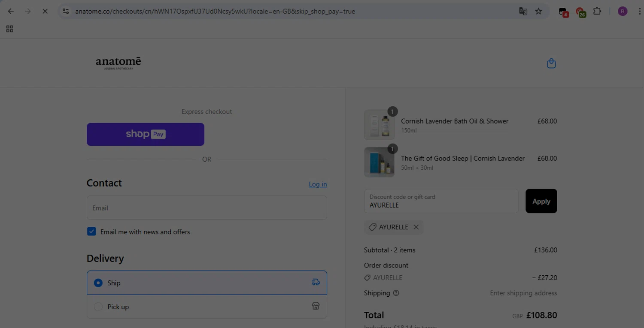
Task: Pay with Shop Pay express checkout
Action: (146, 134)
